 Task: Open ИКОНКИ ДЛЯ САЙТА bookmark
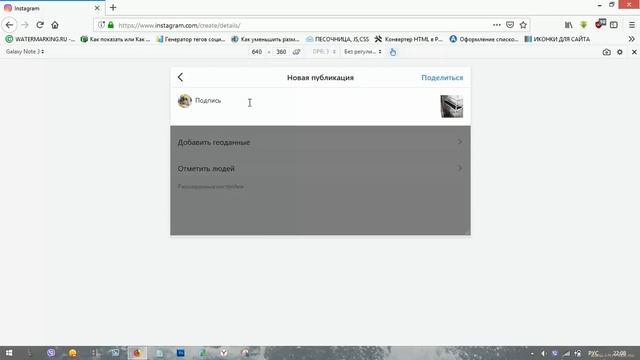(x=557, y=39)
